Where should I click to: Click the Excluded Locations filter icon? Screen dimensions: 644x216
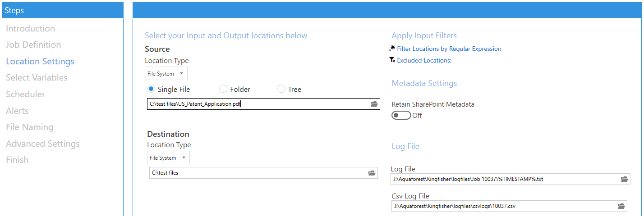pyautogui.click(x=392, y=60)
